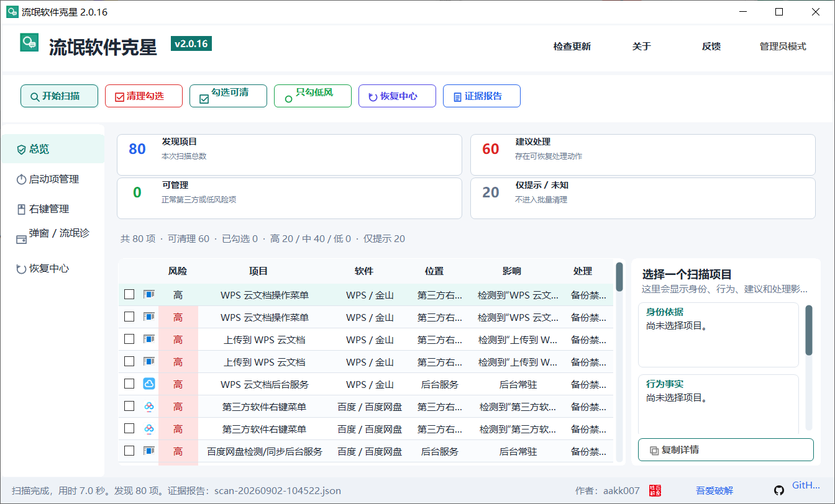
Task: Click the 行为事实 section in the details panel
Action: tap(718, 403)
